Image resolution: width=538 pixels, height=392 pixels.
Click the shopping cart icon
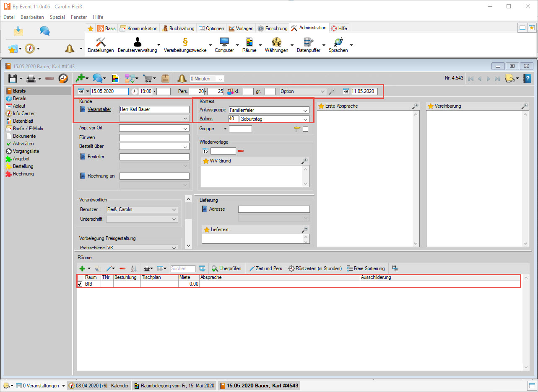[x=148, y=78]
